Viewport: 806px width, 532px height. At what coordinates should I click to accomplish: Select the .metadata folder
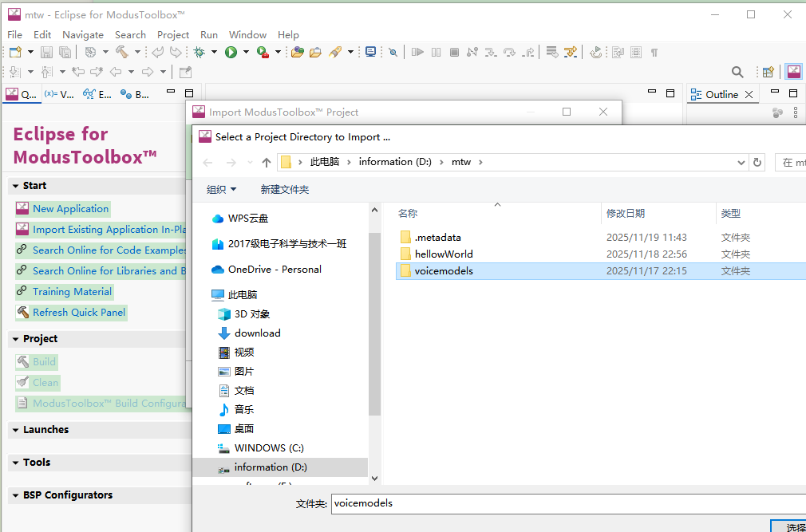pyautogui.click(x=437, y=238)
